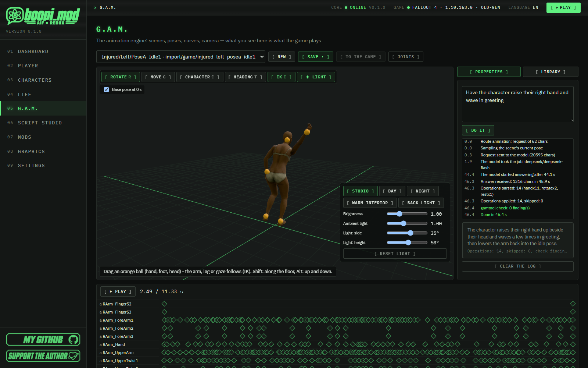Select the Back Light preset
The height and width of the screenshot is (368, 588).
(x=421, y=203)
